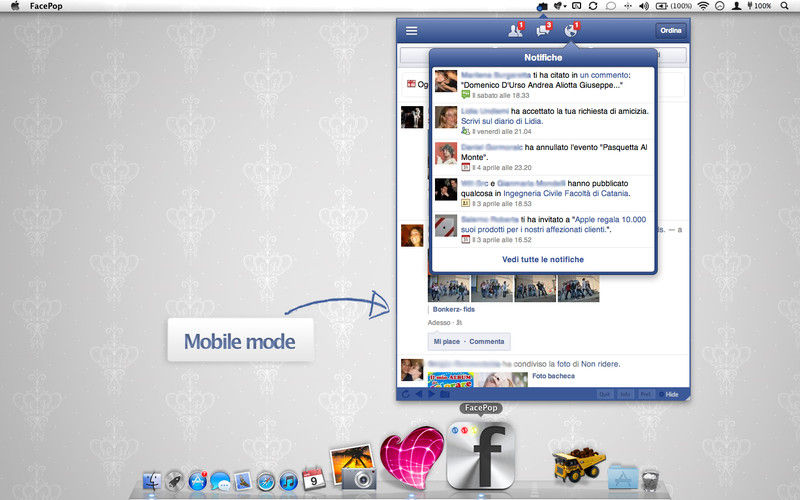The image size is (800, 500).
Task: Open Messages from the Dock
Action: coord(220,481)
